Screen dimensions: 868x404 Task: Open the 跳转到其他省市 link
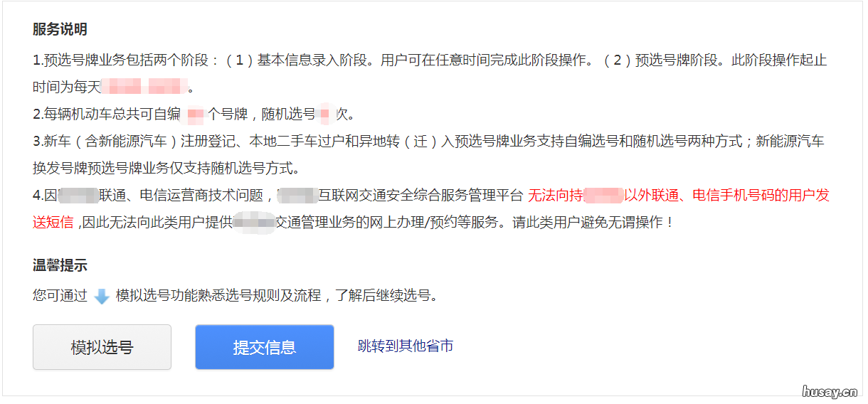(x=406, y=346)
